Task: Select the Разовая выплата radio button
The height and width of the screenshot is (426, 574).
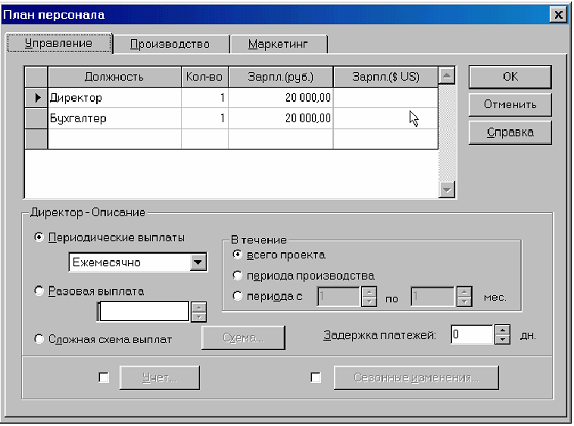Action: 39,291
